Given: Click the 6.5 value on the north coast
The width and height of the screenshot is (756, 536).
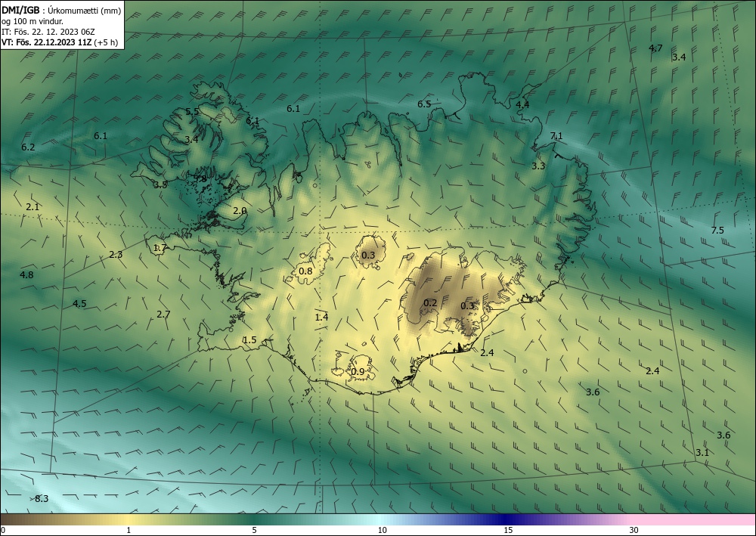Looking at the screenshot, I should pos(424,104).
